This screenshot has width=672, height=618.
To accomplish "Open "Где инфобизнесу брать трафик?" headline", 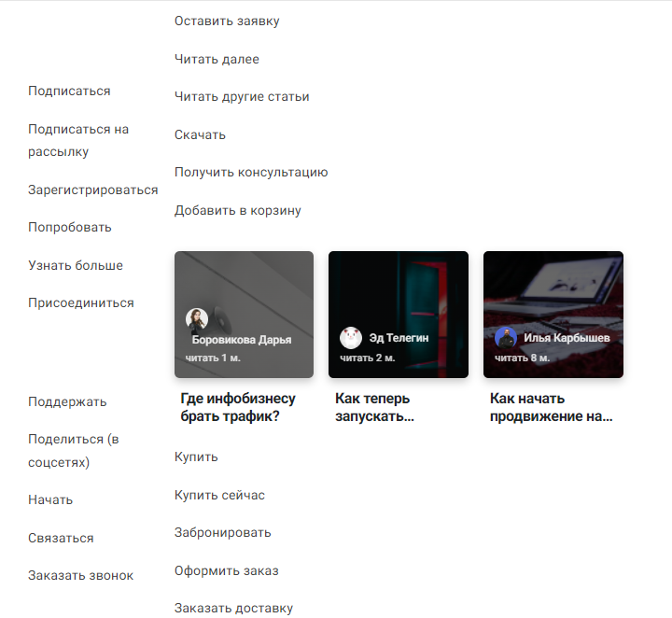I will click(238, 407).
